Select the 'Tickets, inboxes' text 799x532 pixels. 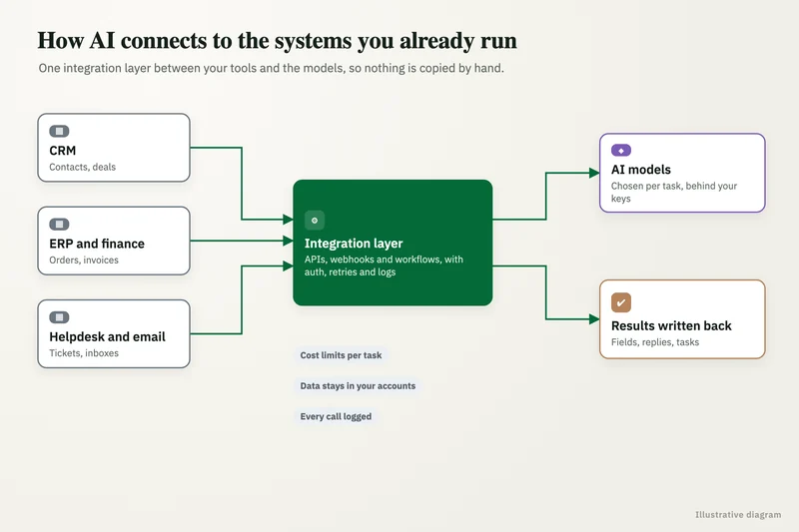click(84, 353)
